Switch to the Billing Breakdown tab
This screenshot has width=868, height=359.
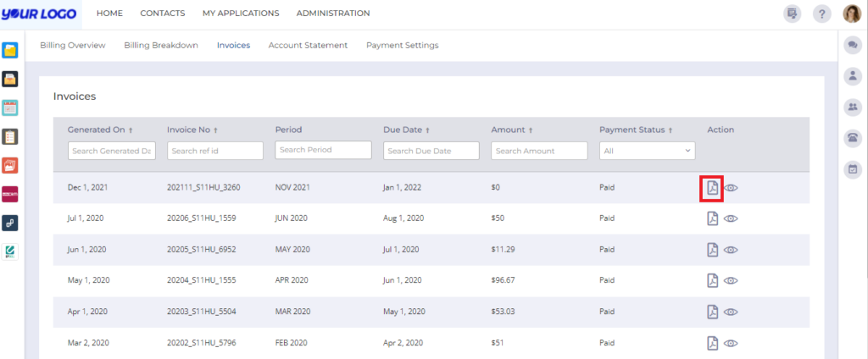click(x=161, y=46)
